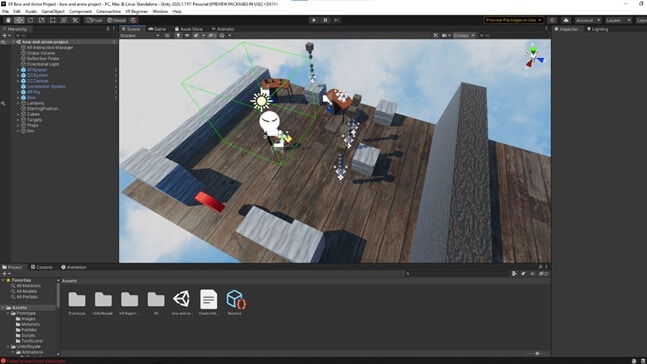Toggle hidden objects count icon in Scene
Image resolution: width=647 pixels, height=364 pixels.
point(212,35)
